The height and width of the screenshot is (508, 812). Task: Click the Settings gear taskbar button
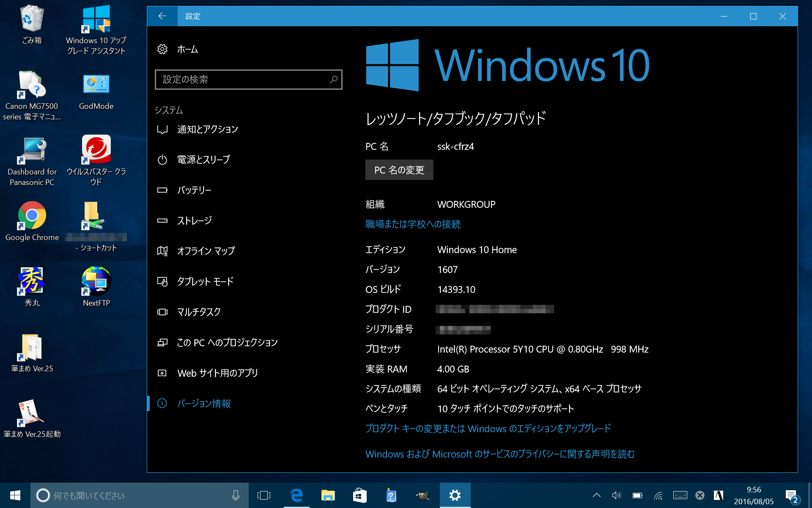pyautogui.click(x=455, y=495)
